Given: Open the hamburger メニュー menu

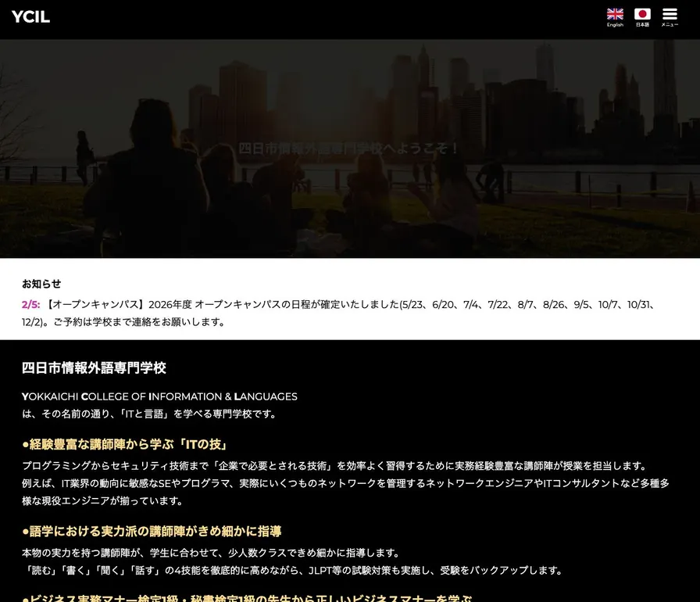Looking at the screenshot, I should click(670, 17).
